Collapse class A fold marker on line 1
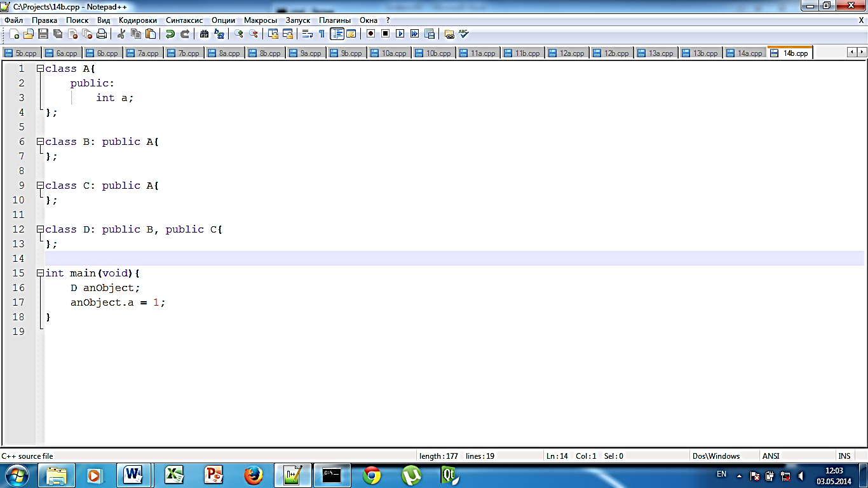 (x=40, y=69)
